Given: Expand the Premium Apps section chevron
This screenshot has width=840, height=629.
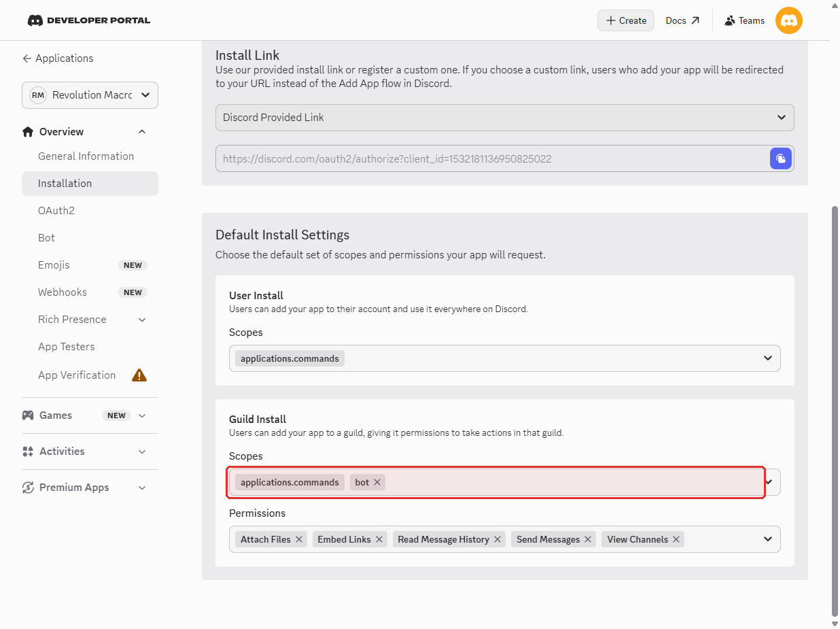Looking at the screenshot, I should tap(142, 488).
